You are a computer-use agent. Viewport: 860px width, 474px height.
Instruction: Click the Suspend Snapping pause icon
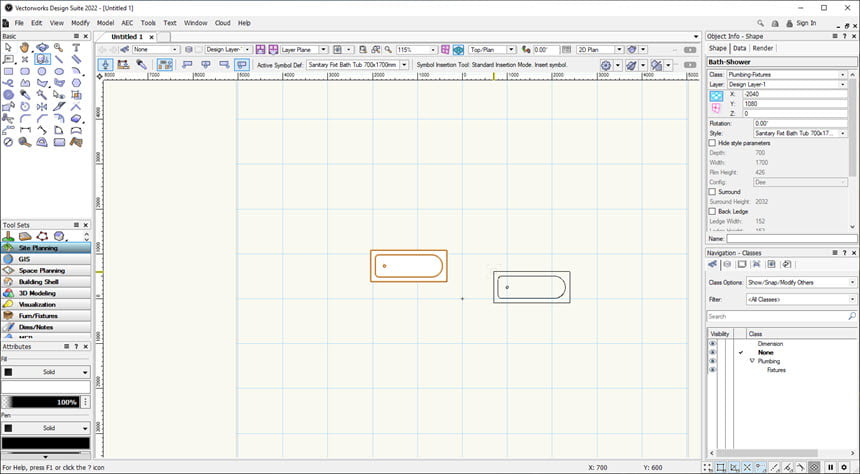click(830, 467)
